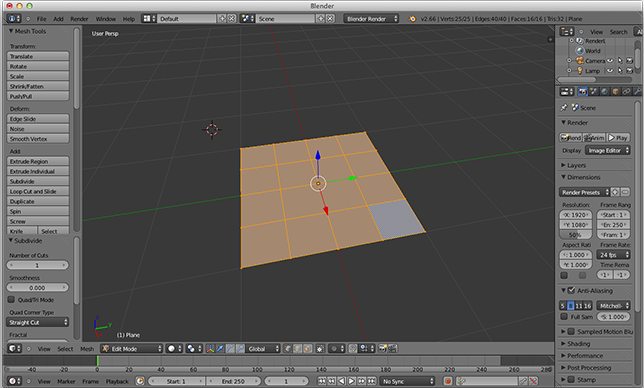Click the jump to last frame button
The image size is (644, 388).
tap(371, 381)
